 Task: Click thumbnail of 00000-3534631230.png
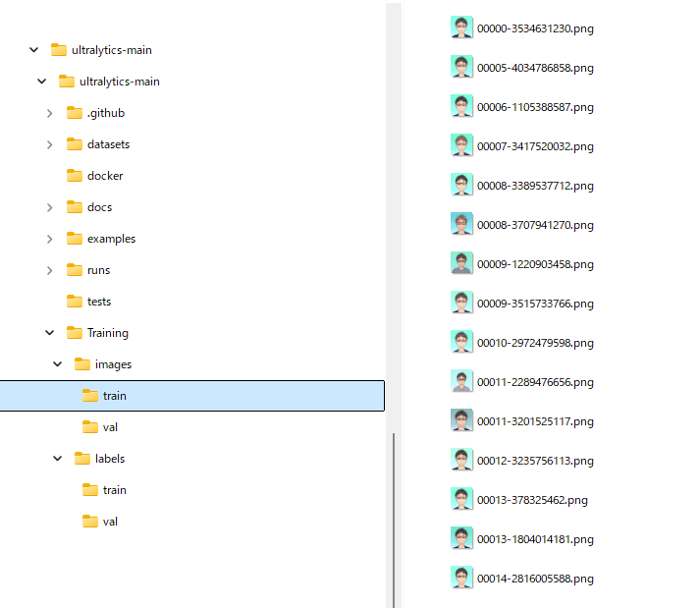tap(461, 28)
